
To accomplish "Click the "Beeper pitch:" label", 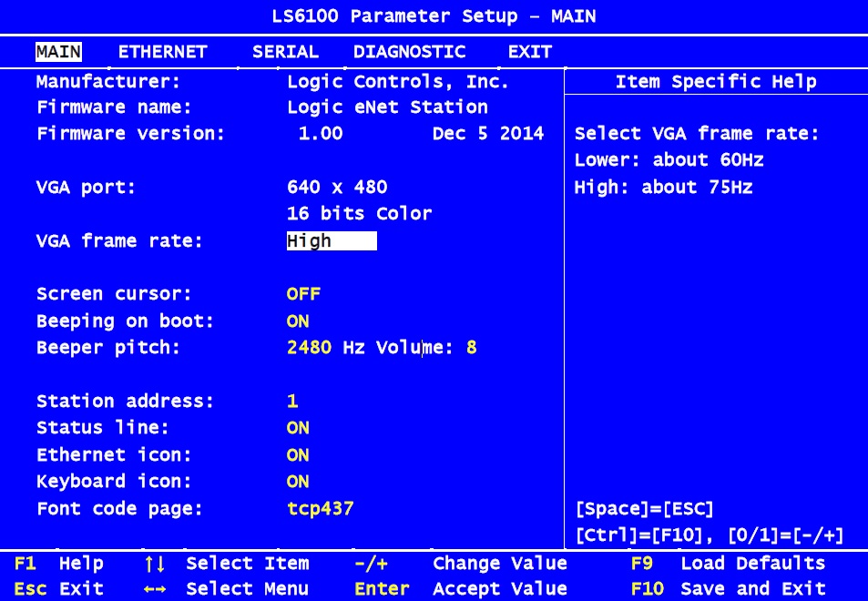I will [108, 348].
